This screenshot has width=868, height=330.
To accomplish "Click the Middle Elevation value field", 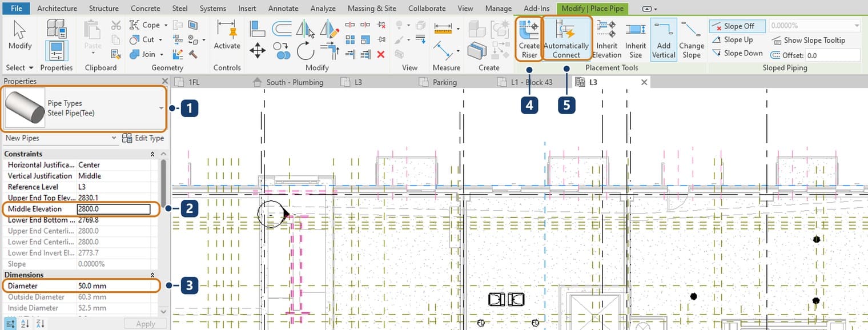I will 114,209.
